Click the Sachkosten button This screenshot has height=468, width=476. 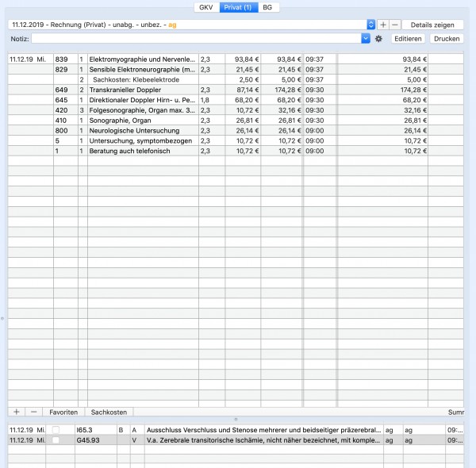[109, 412]
